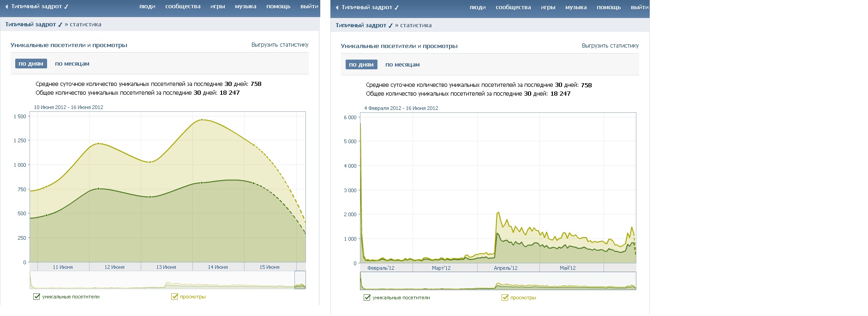868x316 pixels.
Task: Switch to "по месяцам" on the left page
Action: 72,64
